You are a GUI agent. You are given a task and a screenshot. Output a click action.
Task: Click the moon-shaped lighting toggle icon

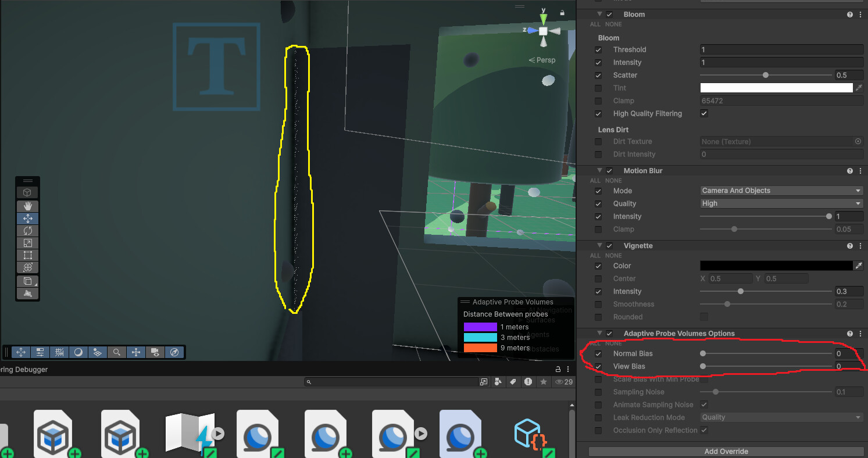[x=78, y=352]
